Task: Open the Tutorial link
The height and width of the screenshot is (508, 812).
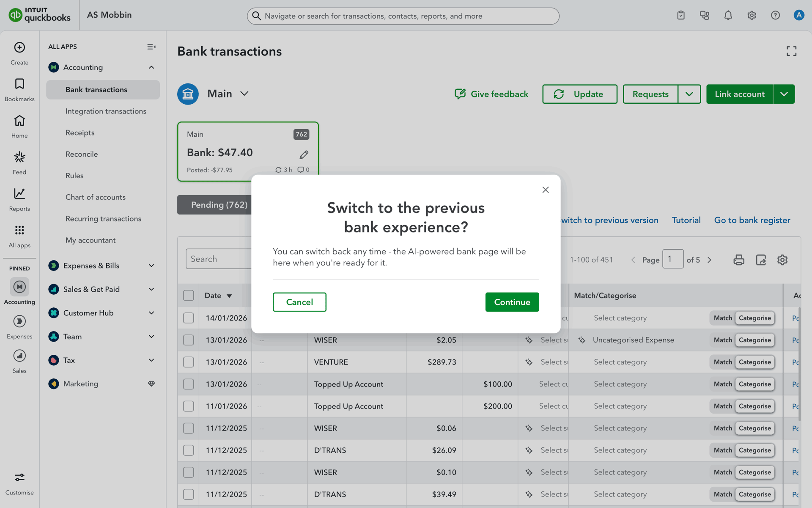Action: pos(686,220)
